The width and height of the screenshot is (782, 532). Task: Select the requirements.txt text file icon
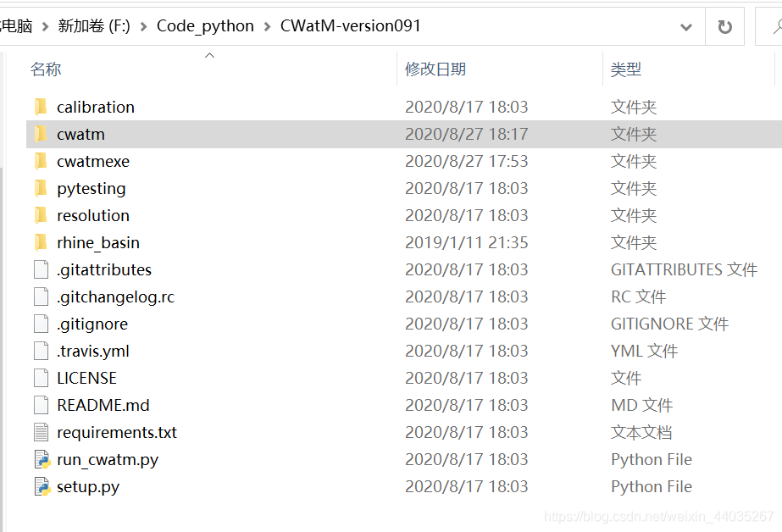click(x=40, y=432)
